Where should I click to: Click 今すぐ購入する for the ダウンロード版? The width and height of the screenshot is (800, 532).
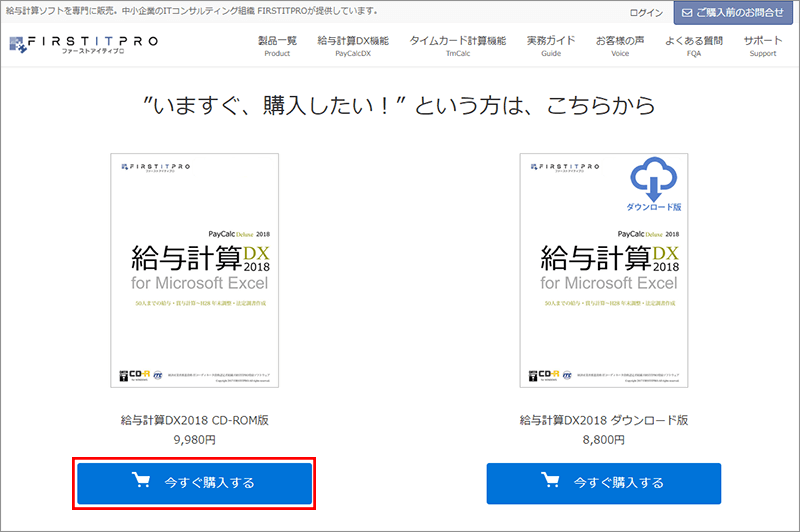[604, 483]
